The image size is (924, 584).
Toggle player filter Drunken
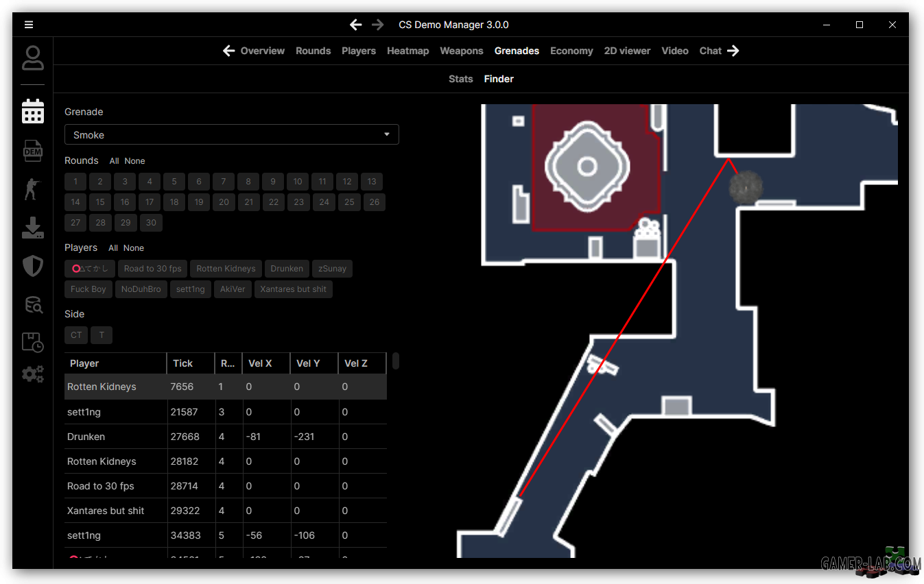coord(287,269)
